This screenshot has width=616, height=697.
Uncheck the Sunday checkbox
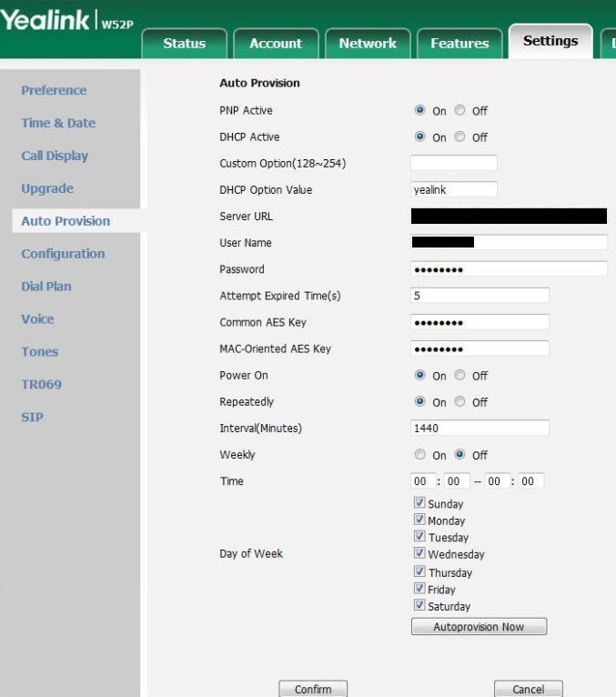tap(419, 503)
